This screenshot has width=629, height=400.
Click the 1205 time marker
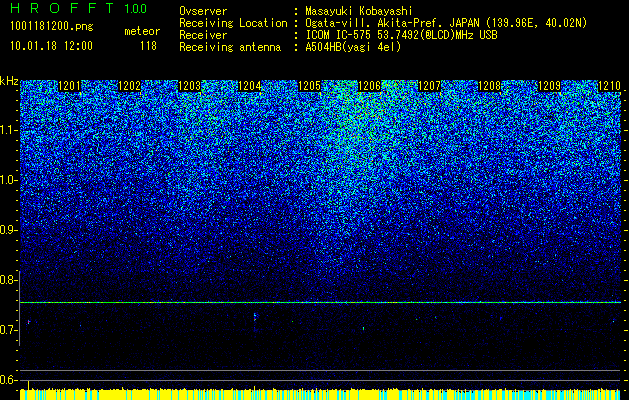(x=310, y=86)
